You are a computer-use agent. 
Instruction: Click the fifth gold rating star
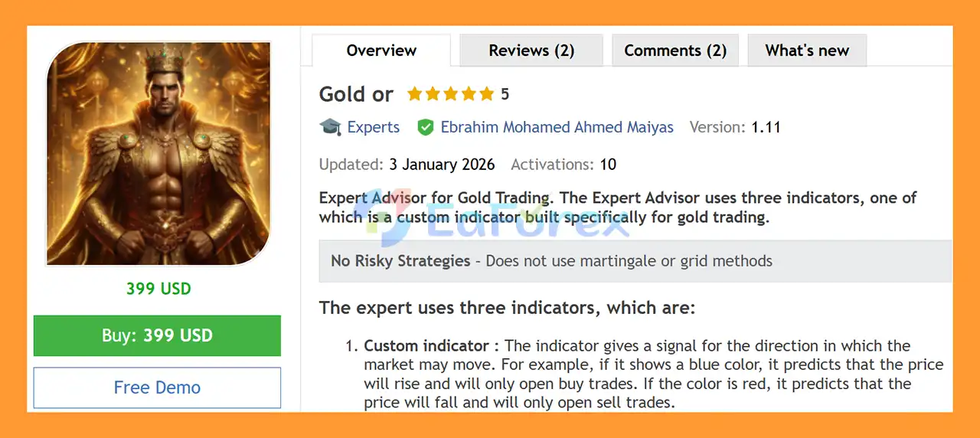[x=487, y=94]
